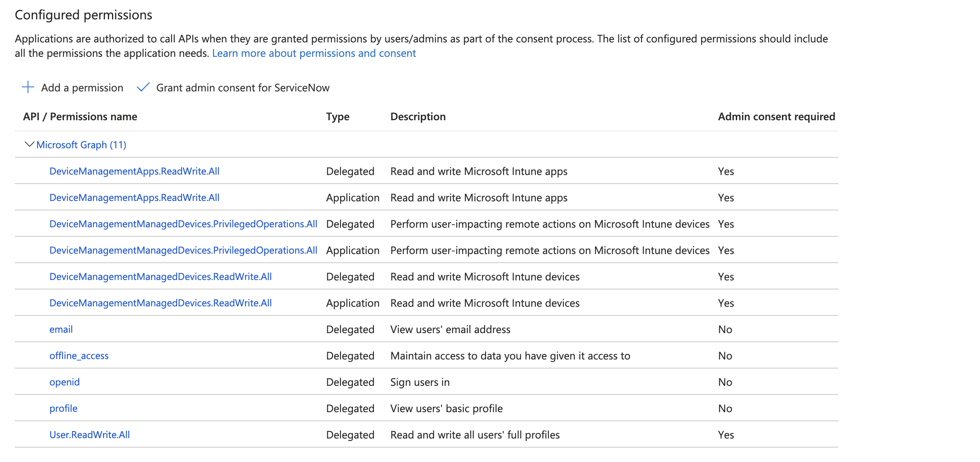Click the Delegated type in the profile row
980x462 pixels.
[x=350, y=408]
